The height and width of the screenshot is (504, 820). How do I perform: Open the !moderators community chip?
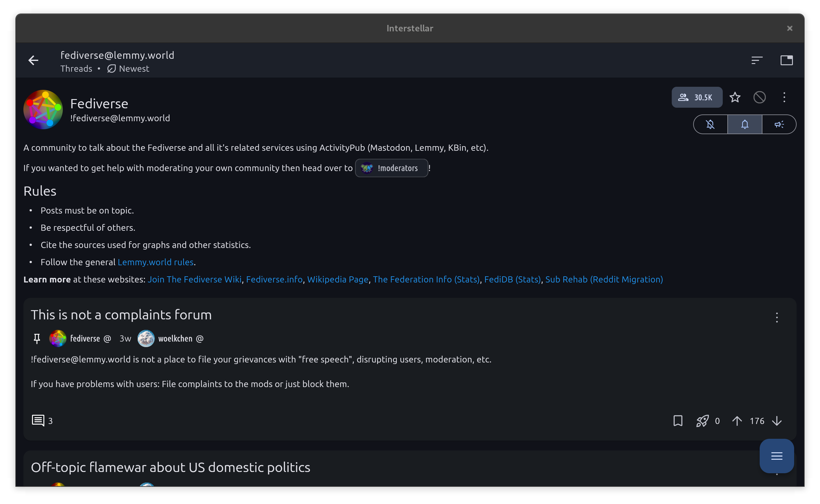pyautogui.click(x=392, y=168)
